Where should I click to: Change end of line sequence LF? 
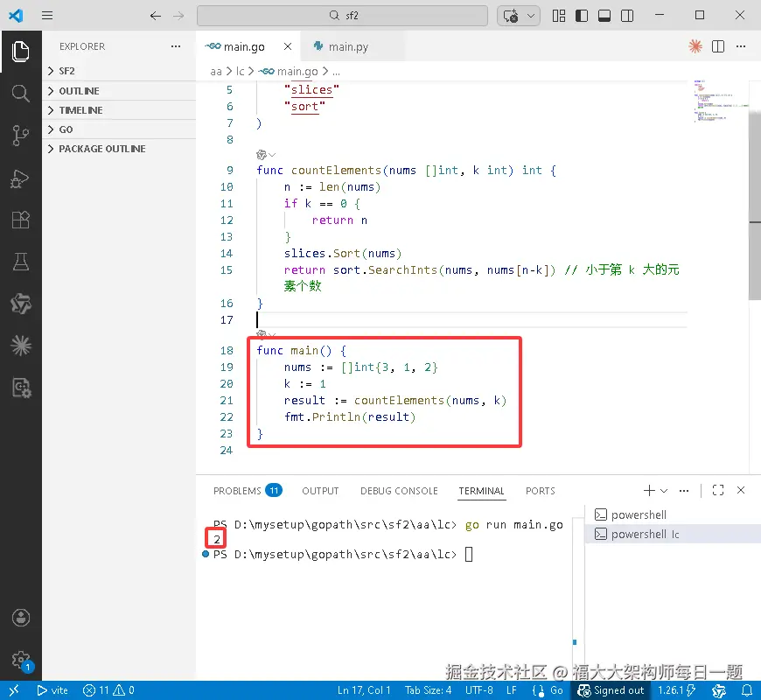tap(512, 690)
